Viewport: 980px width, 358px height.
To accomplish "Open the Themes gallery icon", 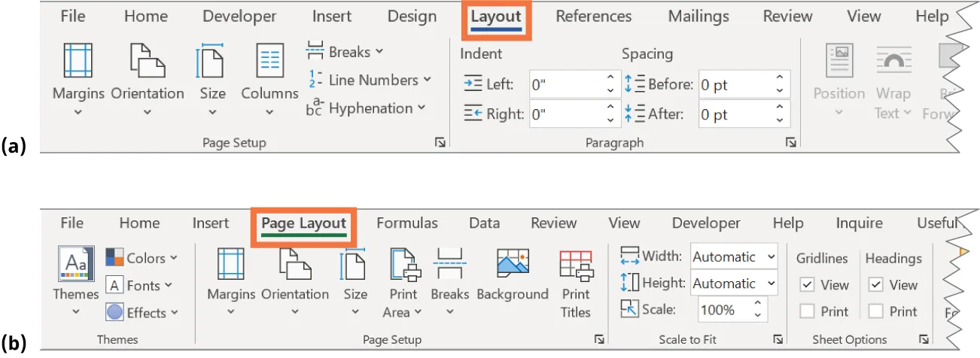I will 76,265.
